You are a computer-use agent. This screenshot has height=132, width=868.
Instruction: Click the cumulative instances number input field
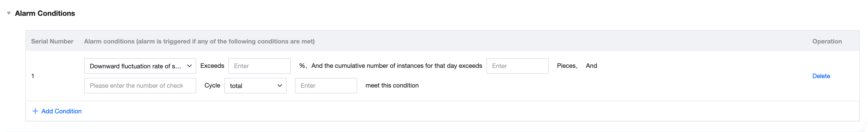click(517, 66)
